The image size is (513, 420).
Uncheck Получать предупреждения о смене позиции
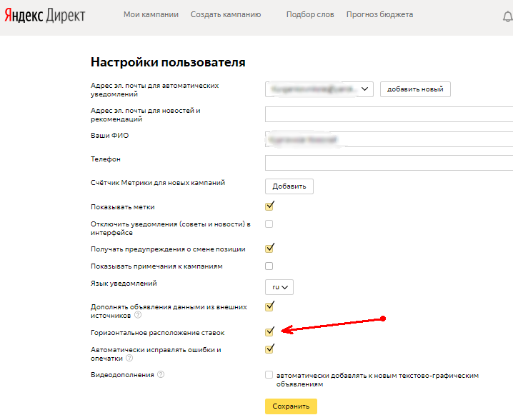[x=269, y=249]
